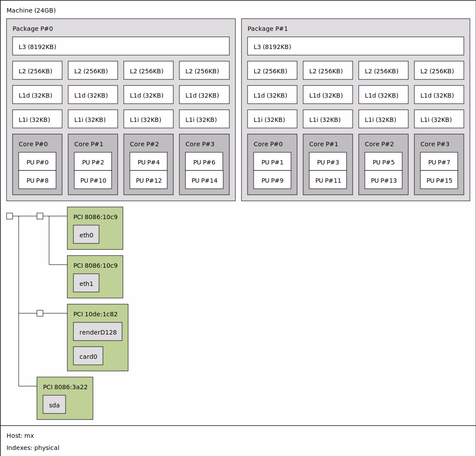476x456 pixels.
Task: Select the eth1 network interface box
Action: click(x=86, y=283)
